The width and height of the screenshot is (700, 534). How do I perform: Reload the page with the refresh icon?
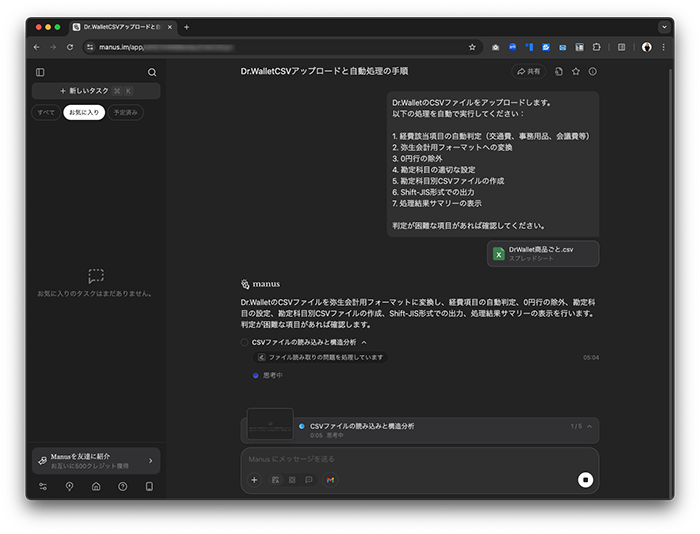(70, 47)
